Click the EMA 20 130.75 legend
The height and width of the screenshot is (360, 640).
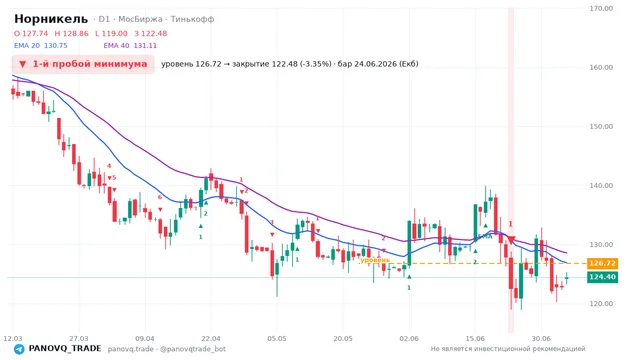[40, 46]
